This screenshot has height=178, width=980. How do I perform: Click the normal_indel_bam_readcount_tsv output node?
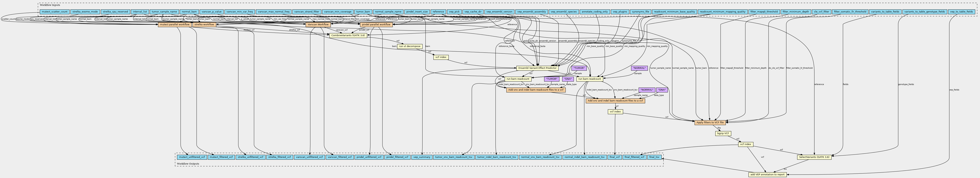[584, 157]
